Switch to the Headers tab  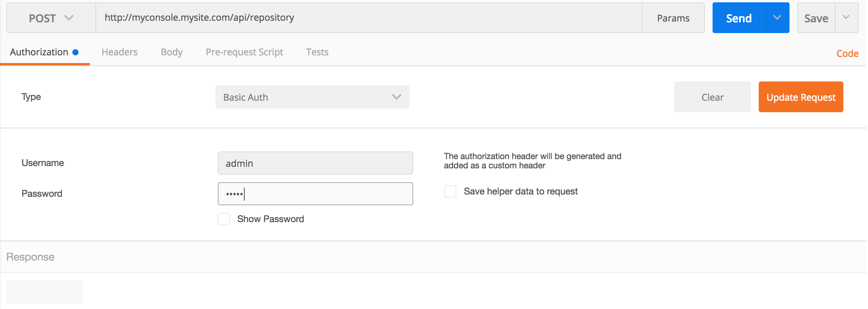pyautogui.click(x=119, y=52)
